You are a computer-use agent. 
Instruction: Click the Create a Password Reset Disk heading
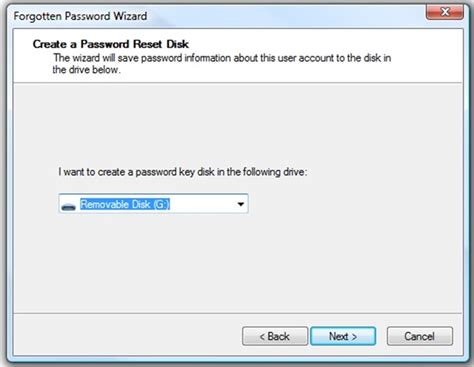111,44
